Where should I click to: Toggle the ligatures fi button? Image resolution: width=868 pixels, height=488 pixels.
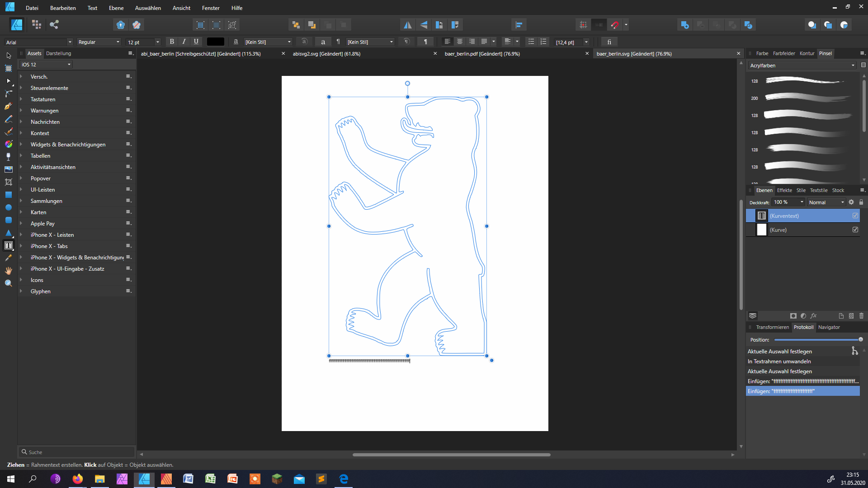[x=609, y=42]
